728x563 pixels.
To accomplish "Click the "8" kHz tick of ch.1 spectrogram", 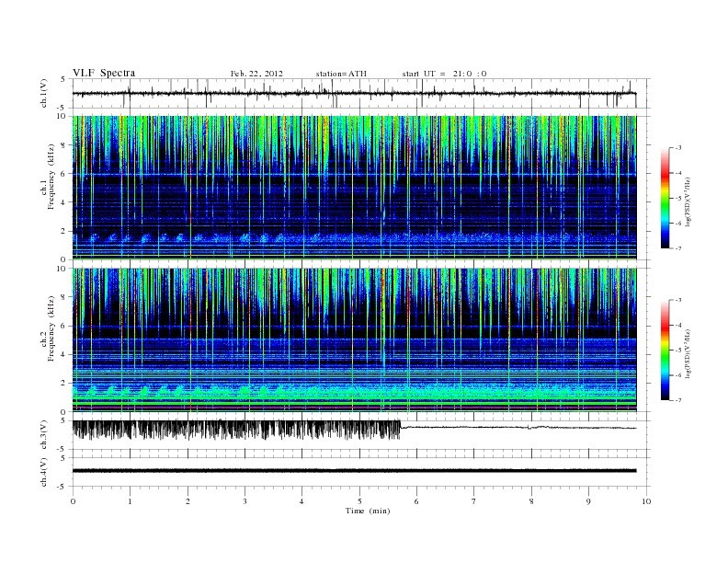I will tap(64, 145).
